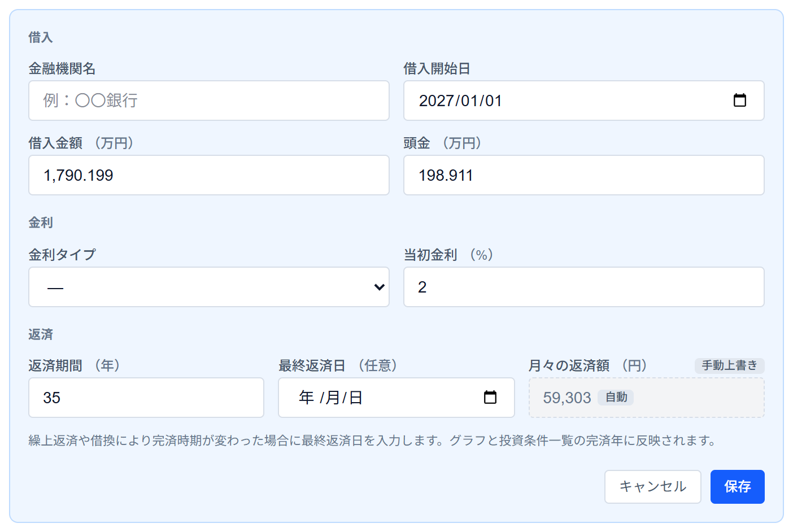The height and width of the screenshot is (532, 793).
Task: Select the 借入開始日 date value 2027/01/01
Action: [460, 101]
